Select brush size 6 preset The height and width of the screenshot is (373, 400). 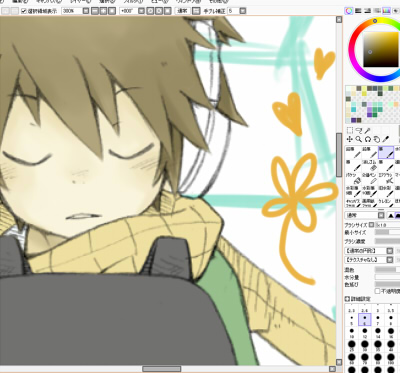(x=365, y=320)
